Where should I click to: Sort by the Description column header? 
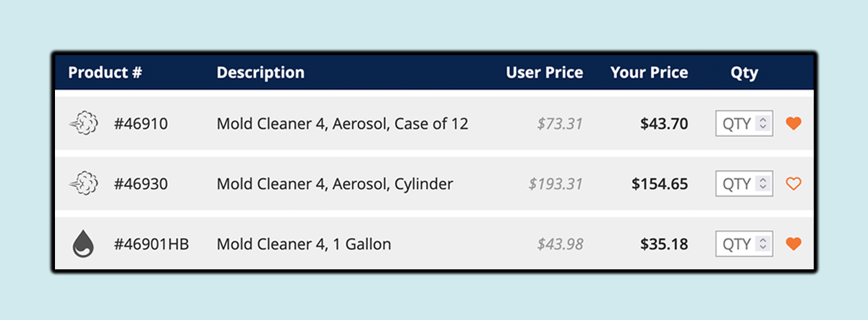pos(260,72)
